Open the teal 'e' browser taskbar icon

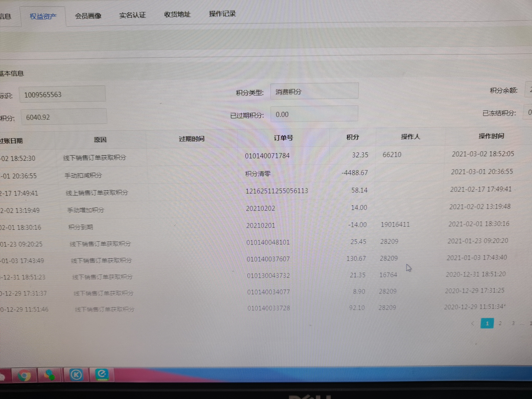pyautogui.click(x=102, y=374)
